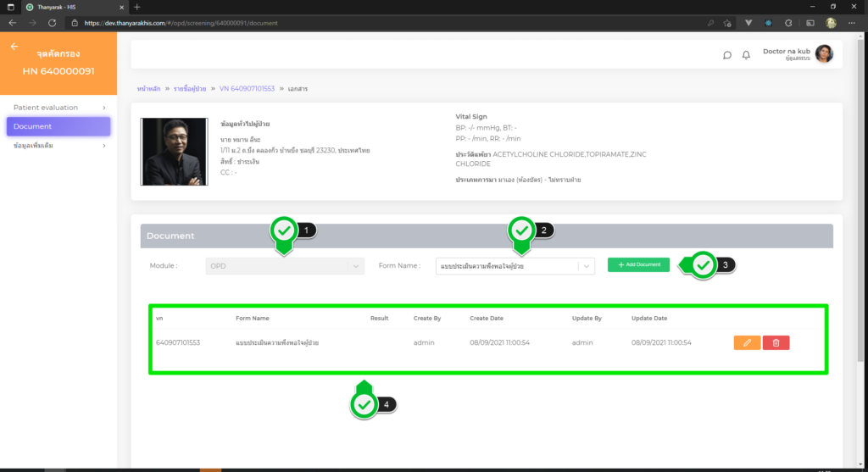The height and width of the screenshot is (472, 868).
Task: Go to หน้าหลัก breadcrumb link
Action: tap(148, 89)
